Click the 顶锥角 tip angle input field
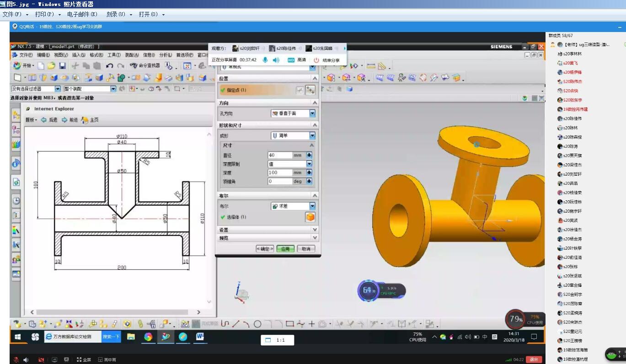The height and width of the screenshot is (364, 626). click(280, 182)
